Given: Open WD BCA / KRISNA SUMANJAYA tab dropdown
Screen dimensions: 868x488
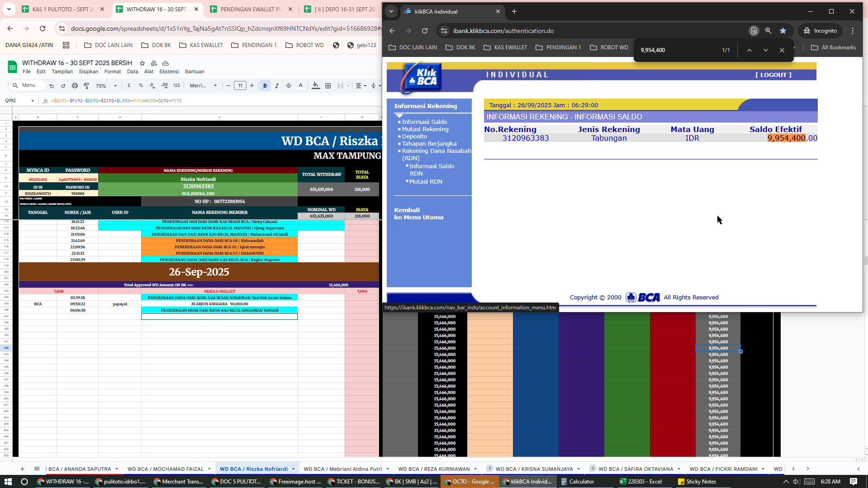Looking at the screenshot, I should coord(579,469).
